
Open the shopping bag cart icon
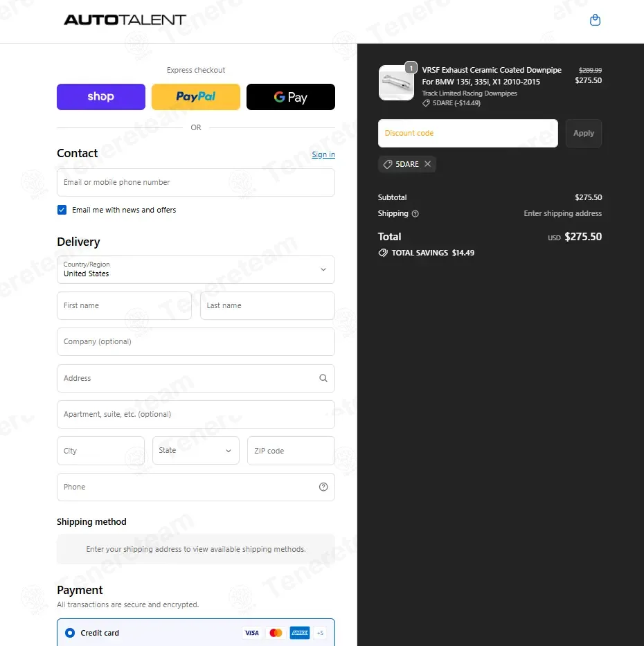click(595, 20)
